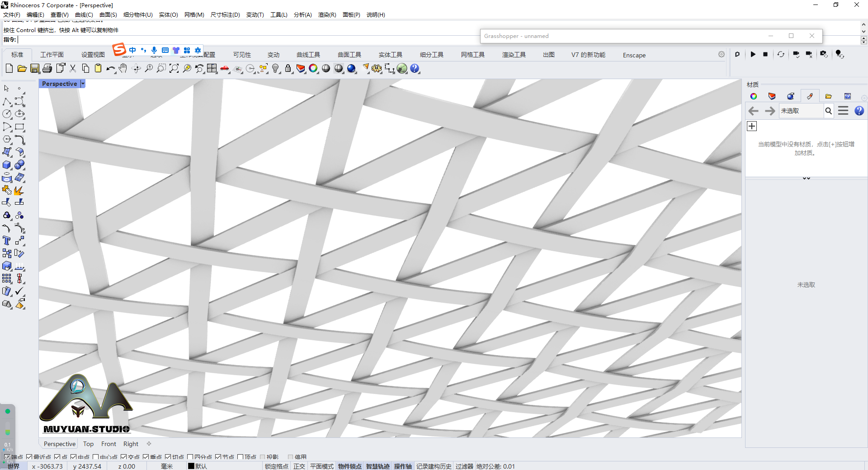Print using the printer icon

pos(47,68)
